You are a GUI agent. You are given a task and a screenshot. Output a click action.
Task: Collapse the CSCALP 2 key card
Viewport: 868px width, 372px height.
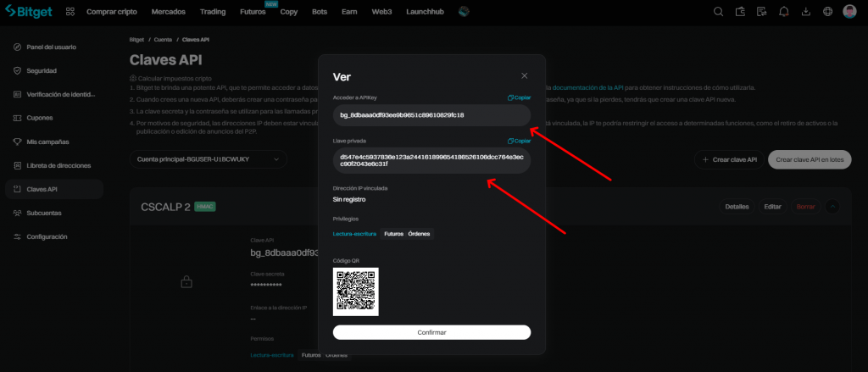click(832, 207)
